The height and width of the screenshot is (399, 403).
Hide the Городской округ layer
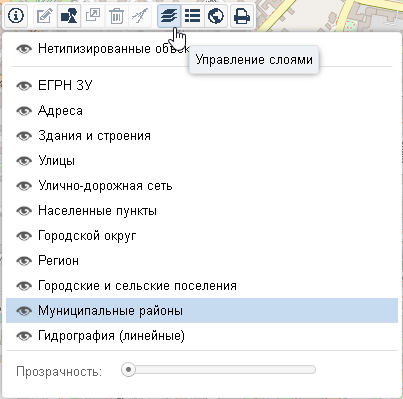(x=24, y=236)
